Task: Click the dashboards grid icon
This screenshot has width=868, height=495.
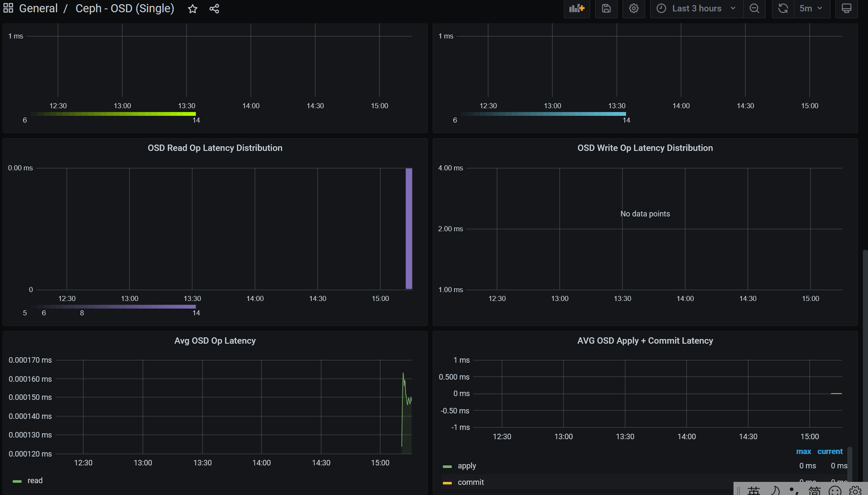Action: (x=8, y=8)
